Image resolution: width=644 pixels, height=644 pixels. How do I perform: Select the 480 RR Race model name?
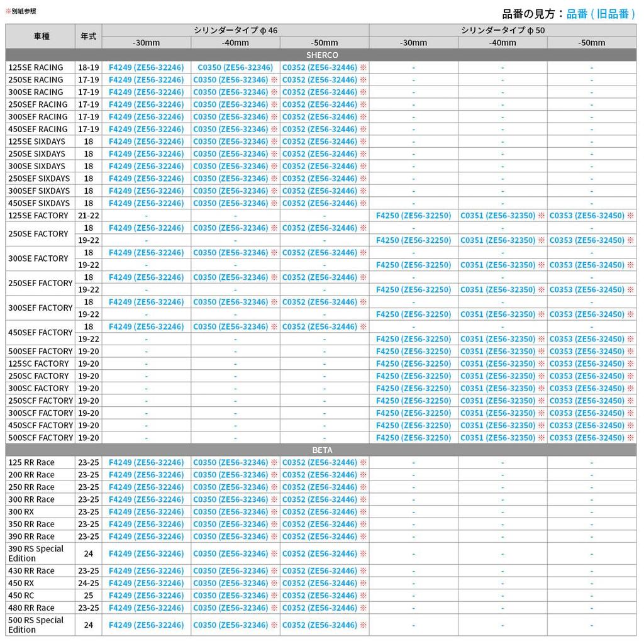tap(31, 608)
